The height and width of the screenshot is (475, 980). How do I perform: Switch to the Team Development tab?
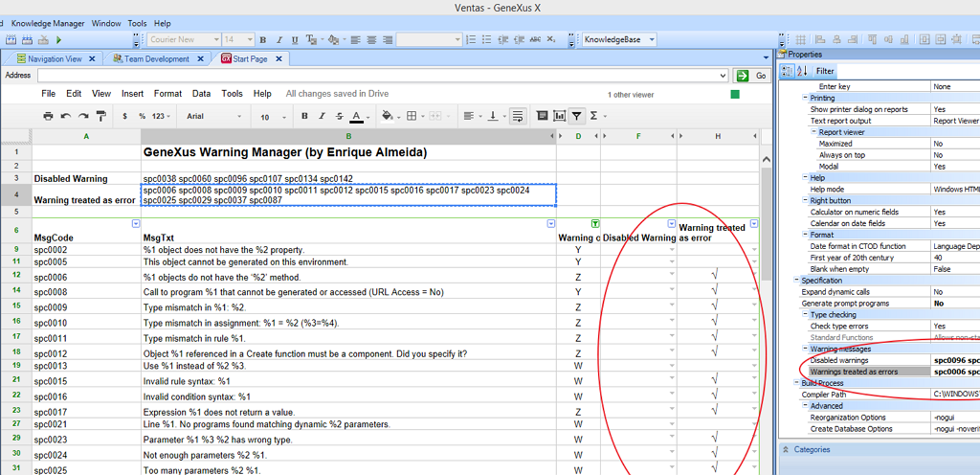pyautogui.click(x=156, y=58)
